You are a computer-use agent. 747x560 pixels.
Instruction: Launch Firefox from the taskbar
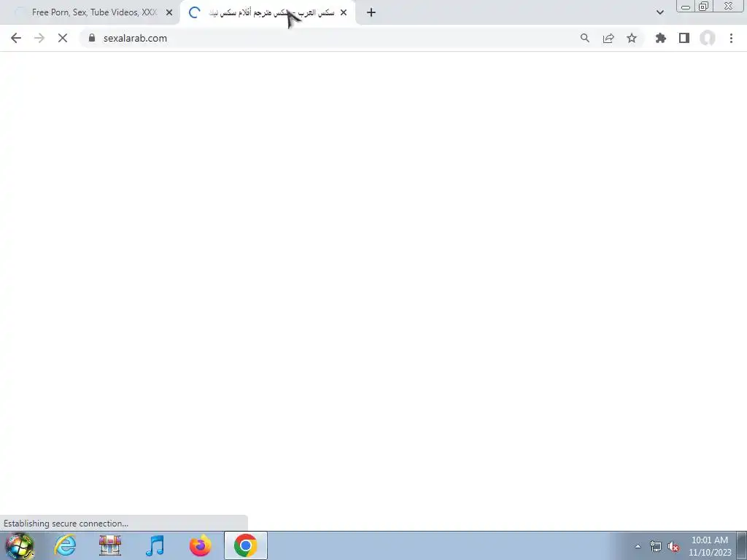point(200,545)
